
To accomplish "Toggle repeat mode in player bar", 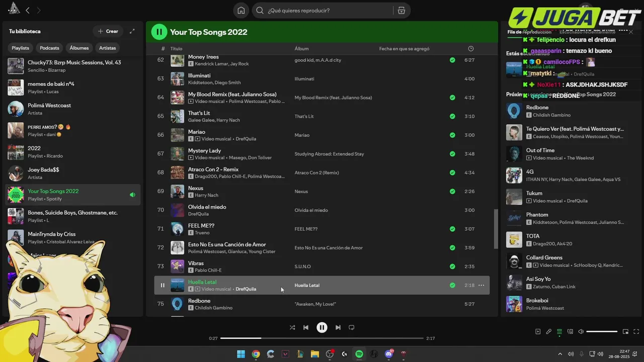I will click(352, 327).
